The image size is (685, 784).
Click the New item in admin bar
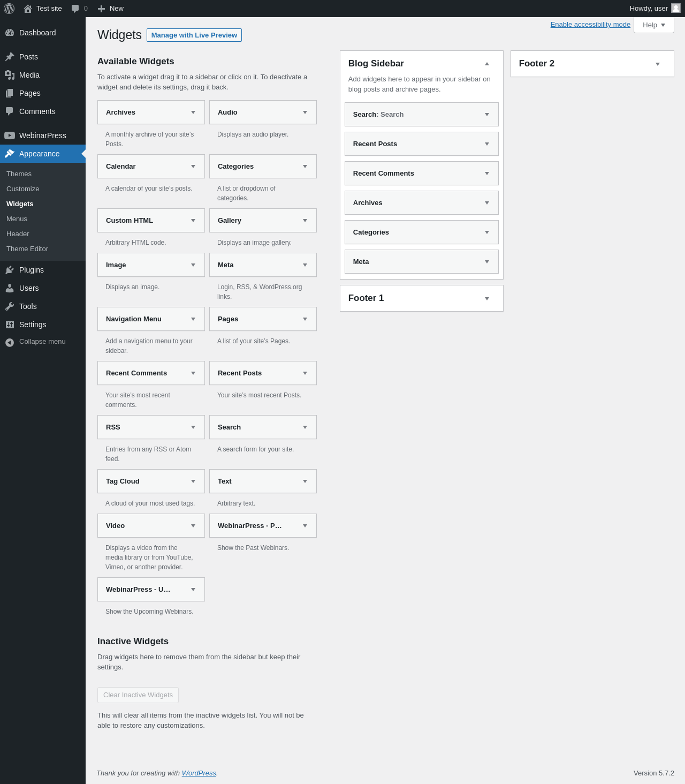[111, 9]
